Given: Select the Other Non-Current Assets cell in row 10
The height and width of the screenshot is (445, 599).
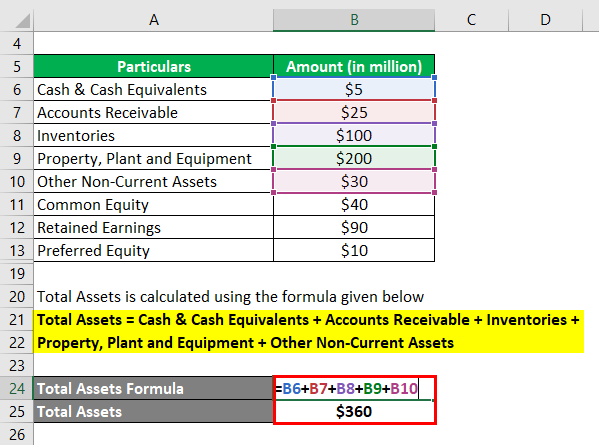Looking at the screenshot, I should pyautogui.click(x=154, y=181).
